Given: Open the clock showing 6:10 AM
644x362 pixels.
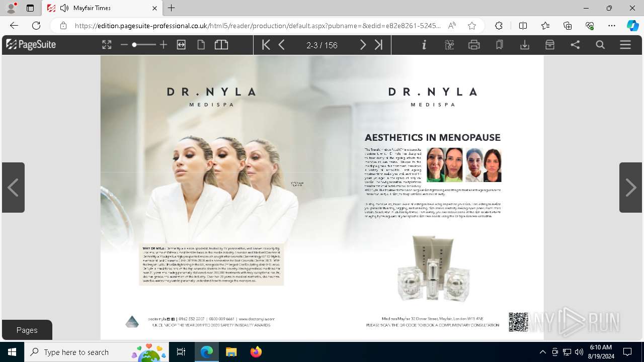Looking at the screenshot, I should coord(601,352).
